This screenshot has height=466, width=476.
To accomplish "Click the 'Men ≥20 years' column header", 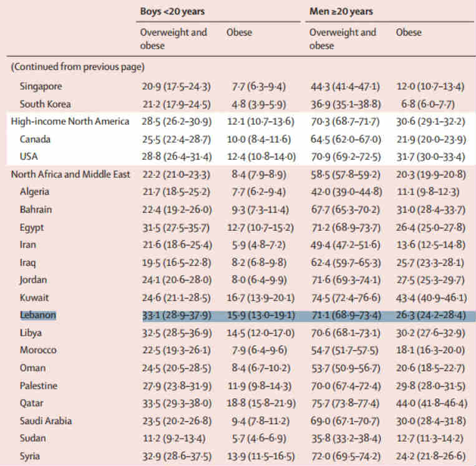I will pyautogui.click(x=341, y=11).
